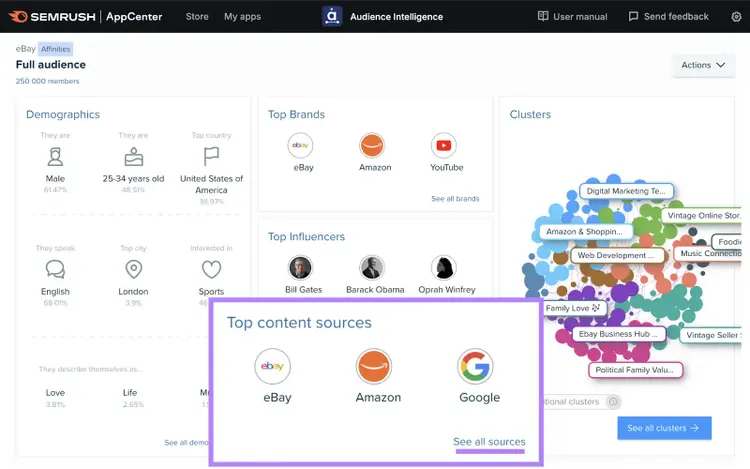Image resolution: width=750 pixels, height=469 pixels.
Task: Select Amazon & Shoppin... cluster label
Action: (x=584, y=231)
